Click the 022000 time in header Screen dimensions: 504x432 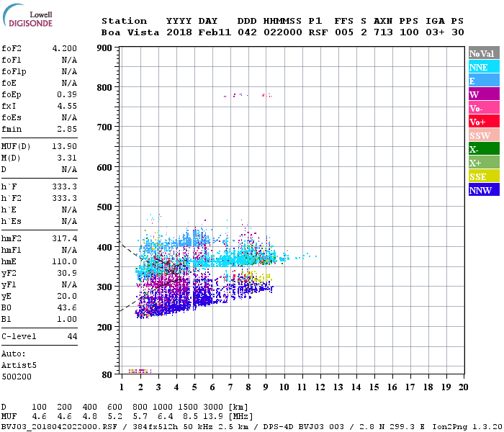[283, 32]
